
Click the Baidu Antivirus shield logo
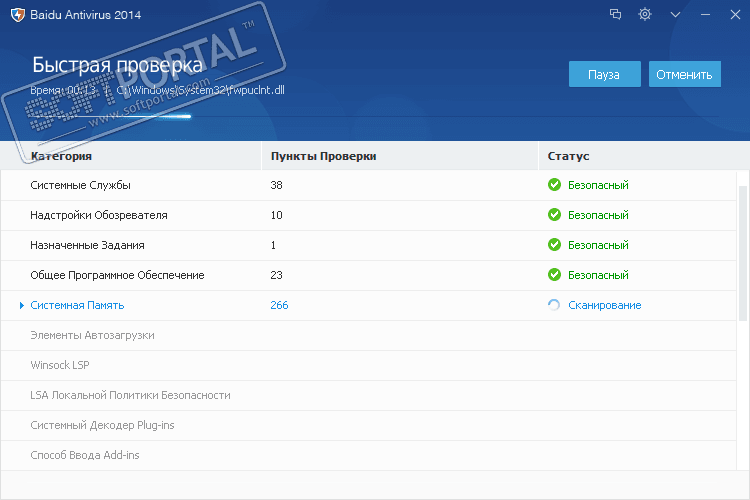pos(17,15)
